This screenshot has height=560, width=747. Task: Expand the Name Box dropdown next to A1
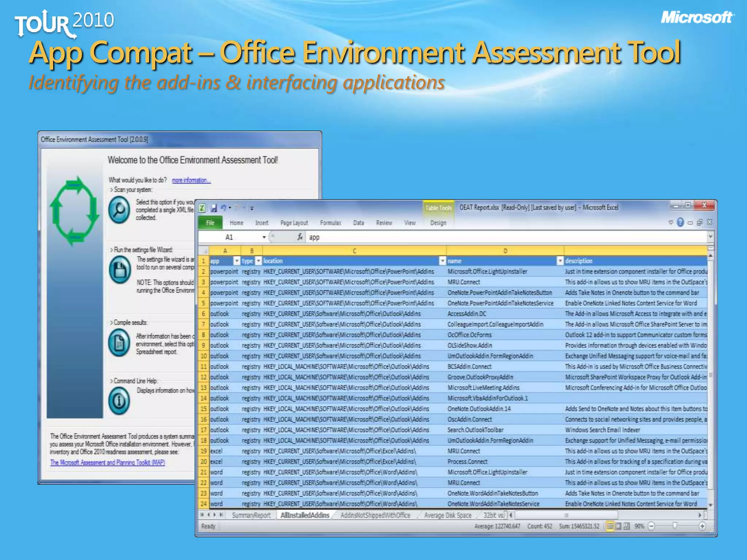point(264,237)
